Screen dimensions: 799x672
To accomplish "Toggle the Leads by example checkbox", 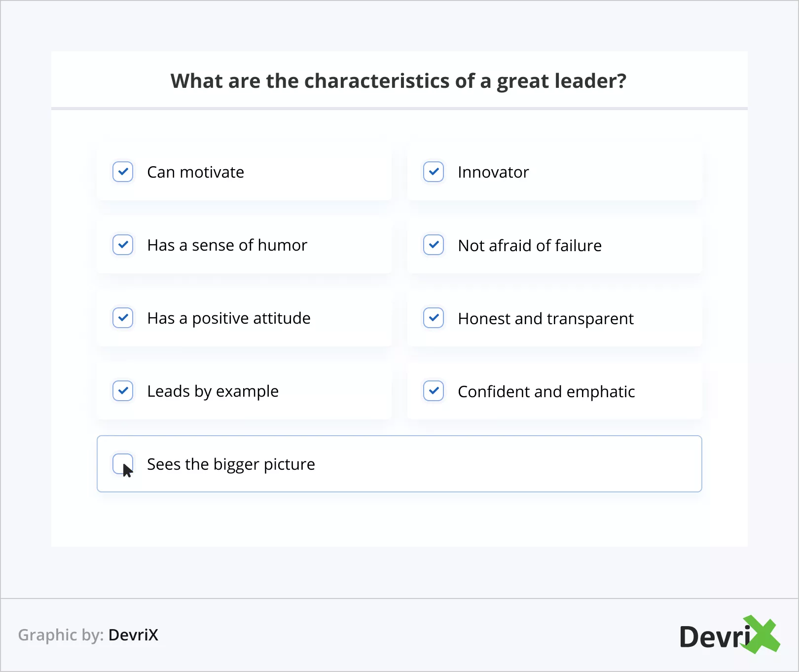I will (123, 391).
